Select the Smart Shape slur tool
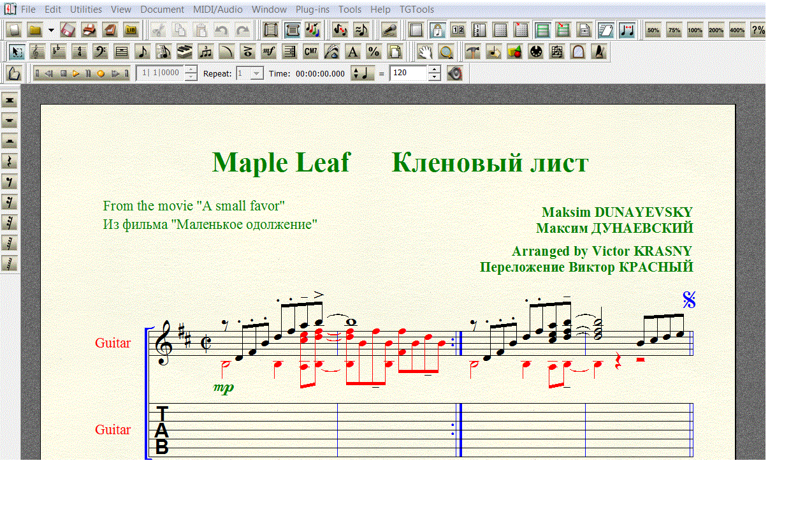 click(226, 52)
